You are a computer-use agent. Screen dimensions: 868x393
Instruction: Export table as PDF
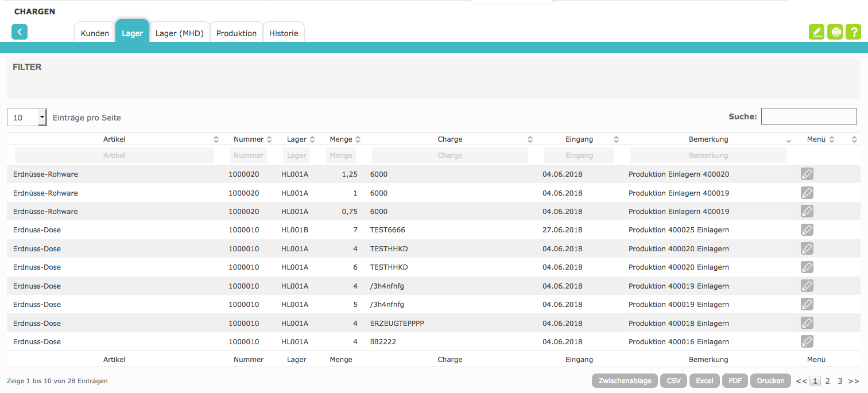(x=735, y=381)
